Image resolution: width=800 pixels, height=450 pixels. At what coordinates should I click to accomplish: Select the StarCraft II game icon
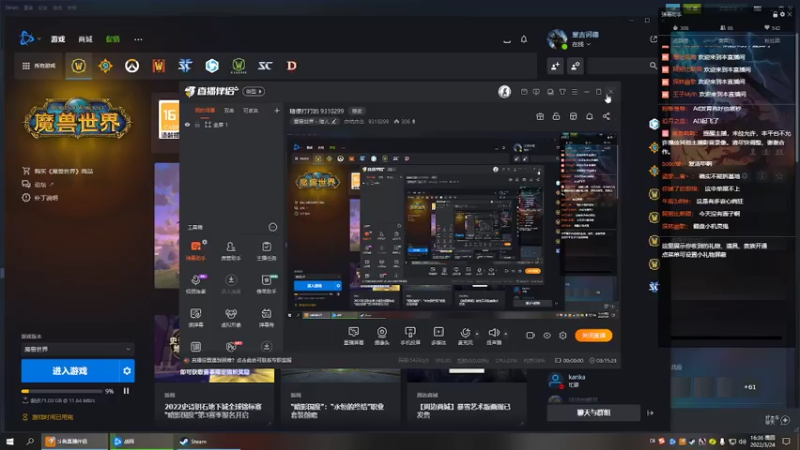185,66
